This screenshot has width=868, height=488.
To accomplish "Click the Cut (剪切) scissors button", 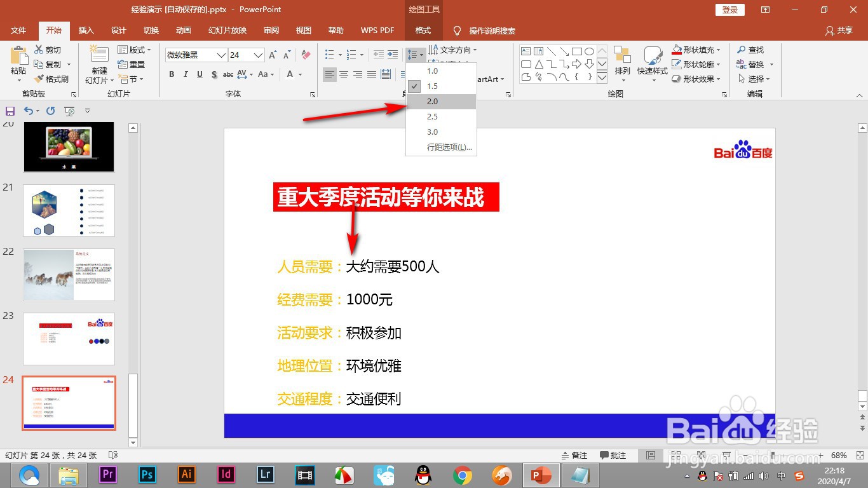I will point(47,50).
